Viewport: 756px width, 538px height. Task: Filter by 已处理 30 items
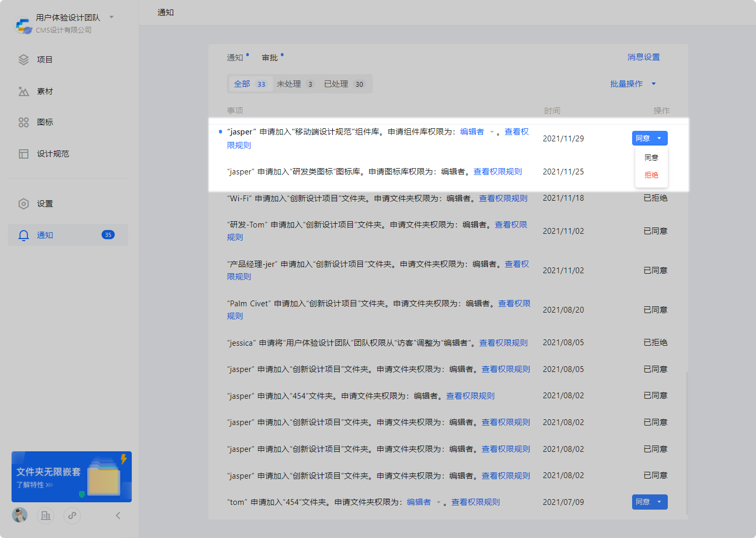344,84
